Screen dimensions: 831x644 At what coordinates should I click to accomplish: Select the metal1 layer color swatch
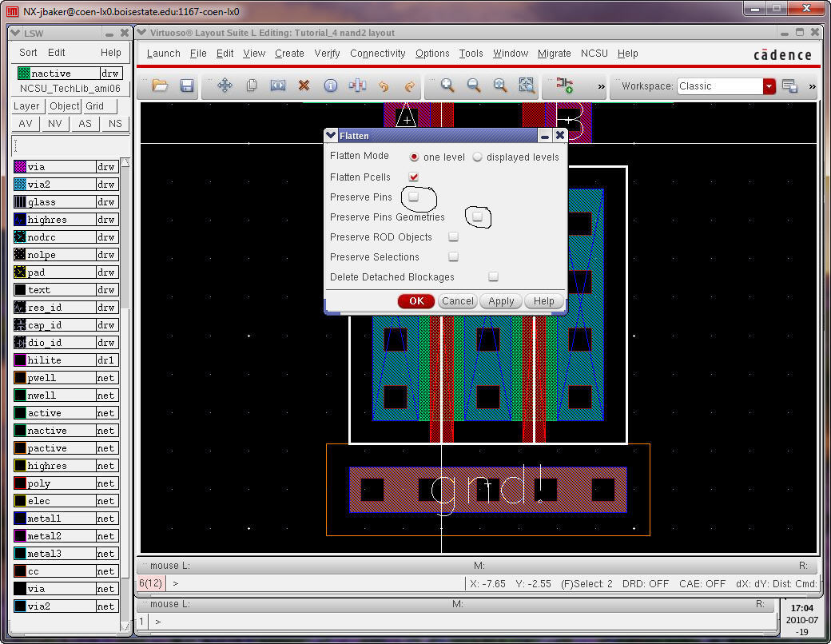click(20, 519)
